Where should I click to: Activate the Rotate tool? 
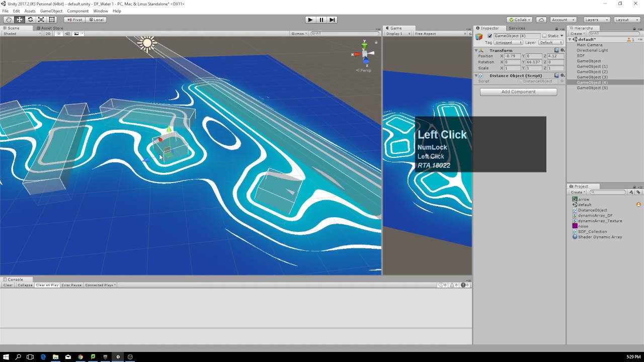tap(30, 19)
